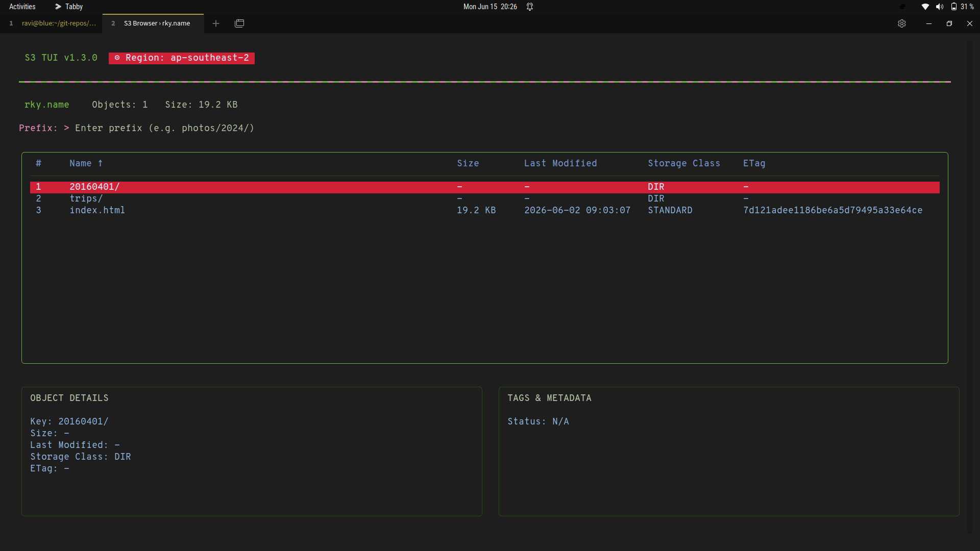Click the notification bell icon

(x=530, y=7)
